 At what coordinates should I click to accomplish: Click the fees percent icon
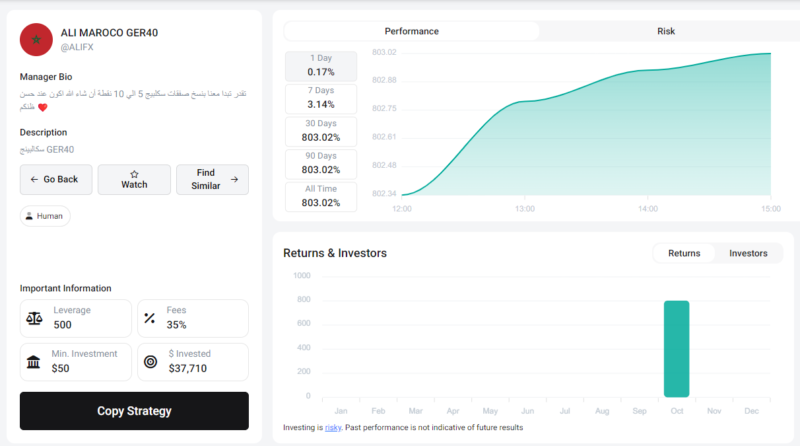[x=150, y=319]
